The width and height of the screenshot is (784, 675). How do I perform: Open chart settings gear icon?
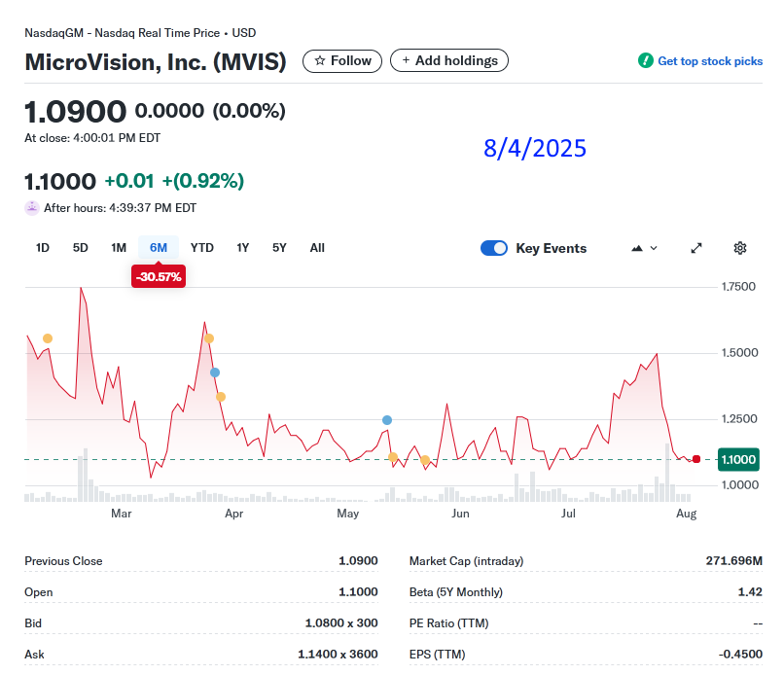[740, 248]
